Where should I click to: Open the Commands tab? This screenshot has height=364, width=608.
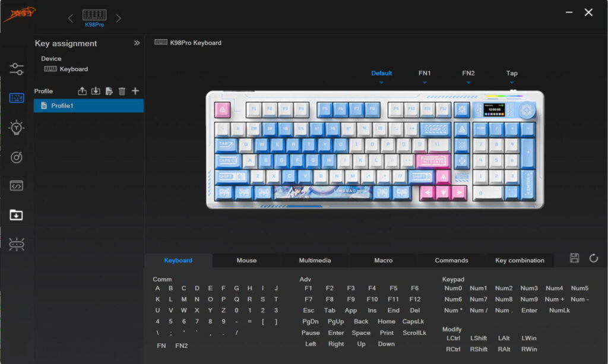[451, 261]
